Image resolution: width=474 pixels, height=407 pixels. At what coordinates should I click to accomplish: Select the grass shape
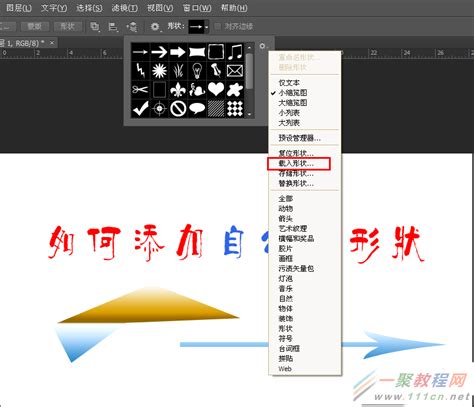178,71
